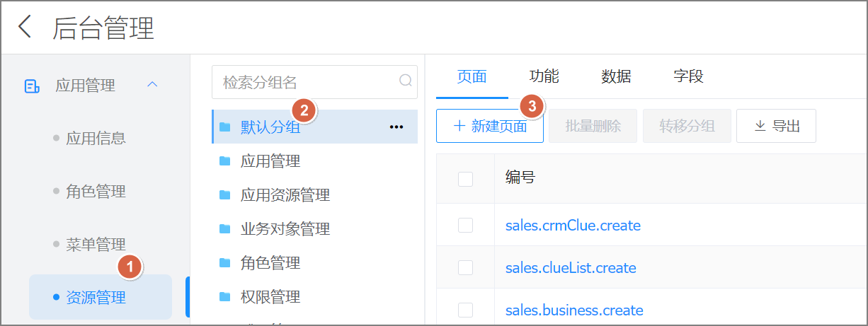Image resolution: width=868 pixels, height=326 pixels.
Task: Select the 角色管理 group folder
Action: point(270,263)
